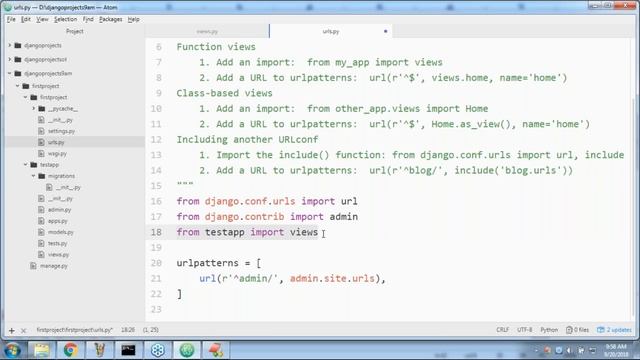Screen dimensions: 640x360
Task: Click the 0 files git status
Action: 577,330
